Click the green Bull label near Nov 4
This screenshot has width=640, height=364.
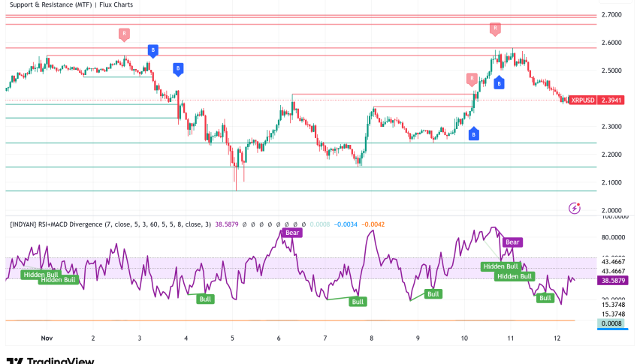pyautogui.click(x=204, y=299)
